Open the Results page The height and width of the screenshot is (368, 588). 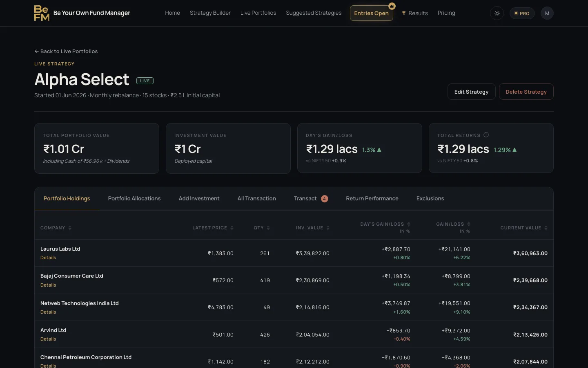[415, 13]
